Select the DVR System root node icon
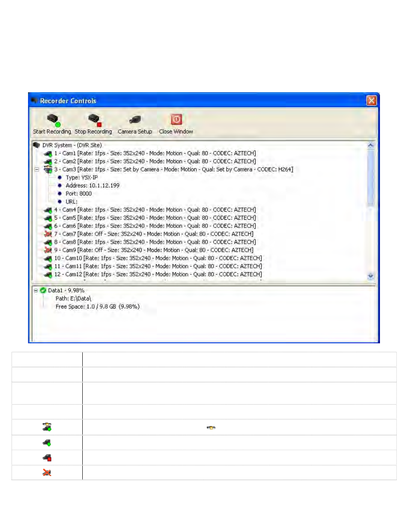The height and width of the screenshot is (532, 411). pos(37,145)
